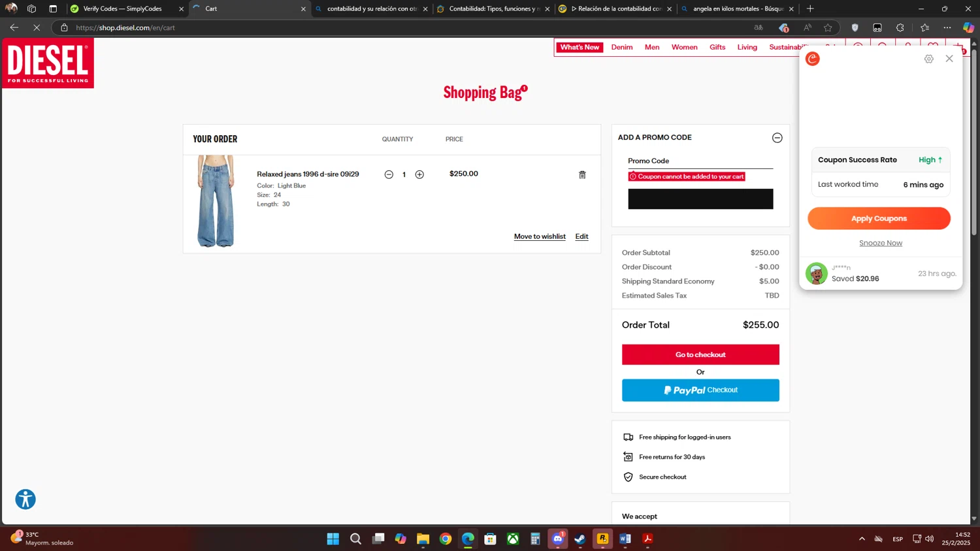Open Discord from taskbar
This screenshot has width=980, height=551.
[558, 539]
